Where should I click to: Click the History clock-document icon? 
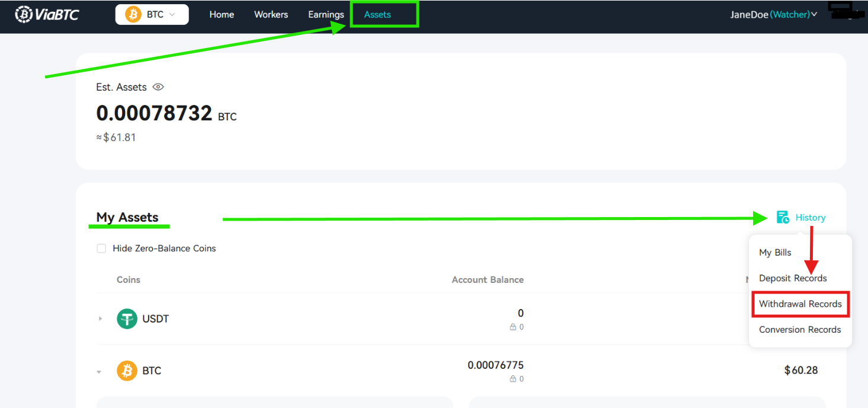coord(783,218)
